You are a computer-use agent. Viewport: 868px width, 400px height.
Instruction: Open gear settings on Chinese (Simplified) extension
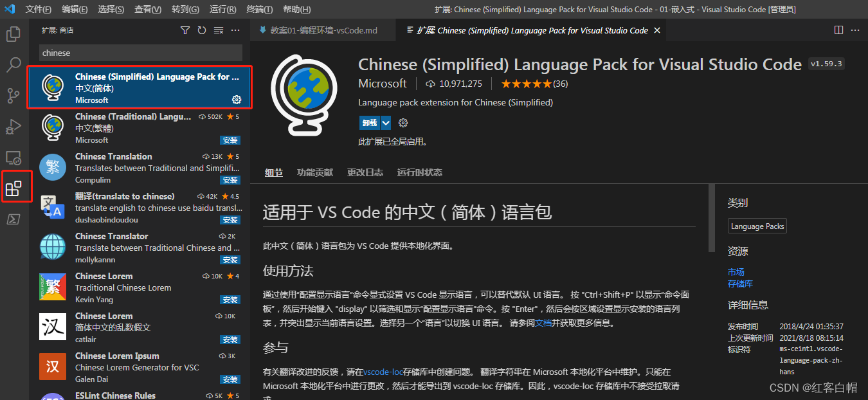click(236, 100)
